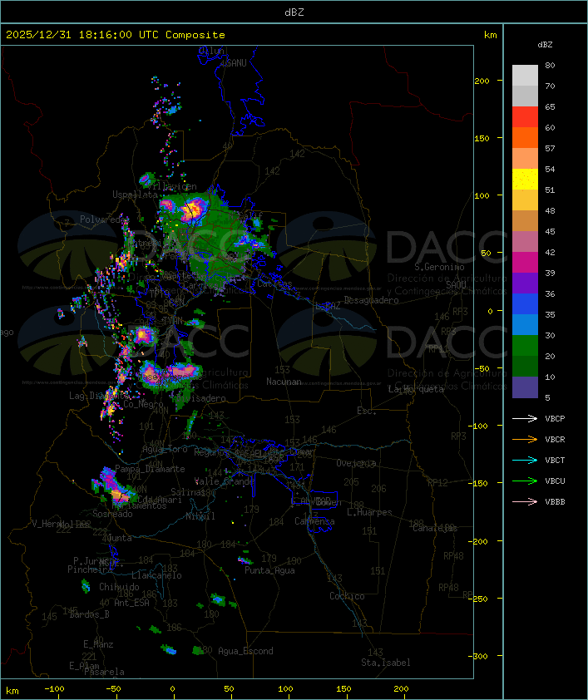Click the L.Huarpes map label
The width and height of the screenshot is (588, 700).
click(x=369, y=512)
